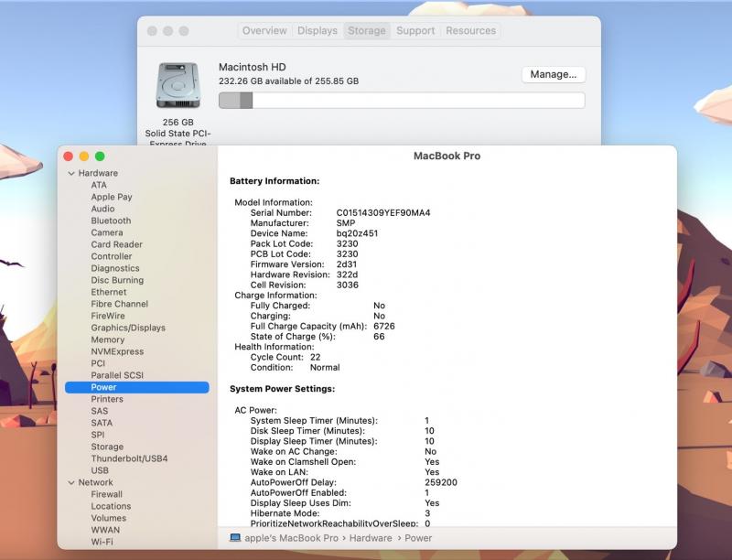The height and width of the screenshot is (560, 732).
Task: Select the Storage tab in About window
Action: pos(367,31)
